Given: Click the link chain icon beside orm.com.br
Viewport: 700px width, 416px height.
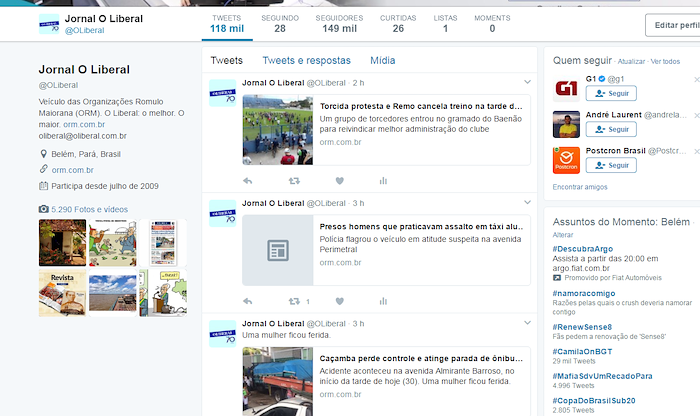Looking at the screenshot, I should [43, 169].
